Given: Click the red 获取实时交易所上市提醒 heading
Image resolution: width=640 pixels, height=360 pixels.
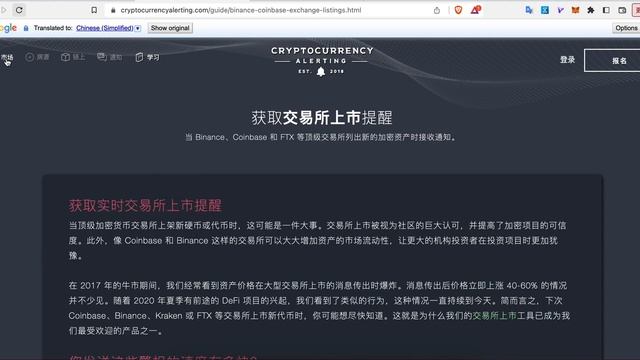Looking at the screenshot, I should tap(145, 205).
